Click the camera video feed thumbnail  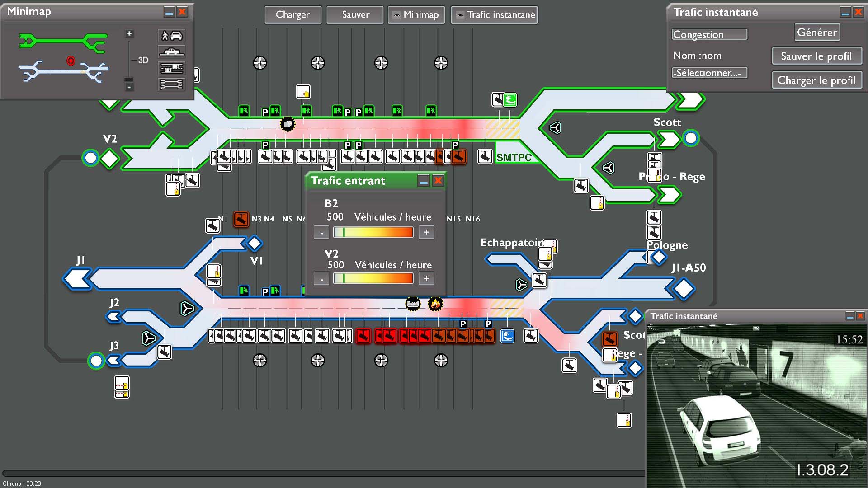point(756,405)
